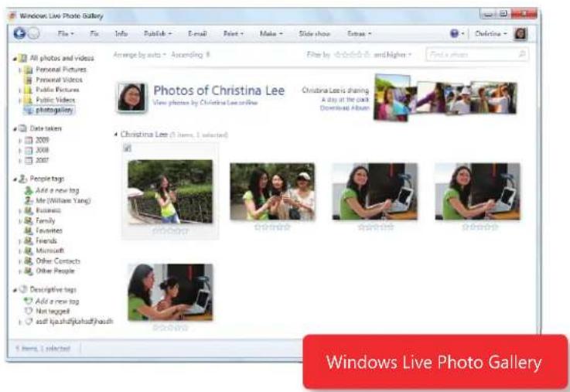Click the shared album photo collage
The image size is (570, 392).
click(445, 97)
